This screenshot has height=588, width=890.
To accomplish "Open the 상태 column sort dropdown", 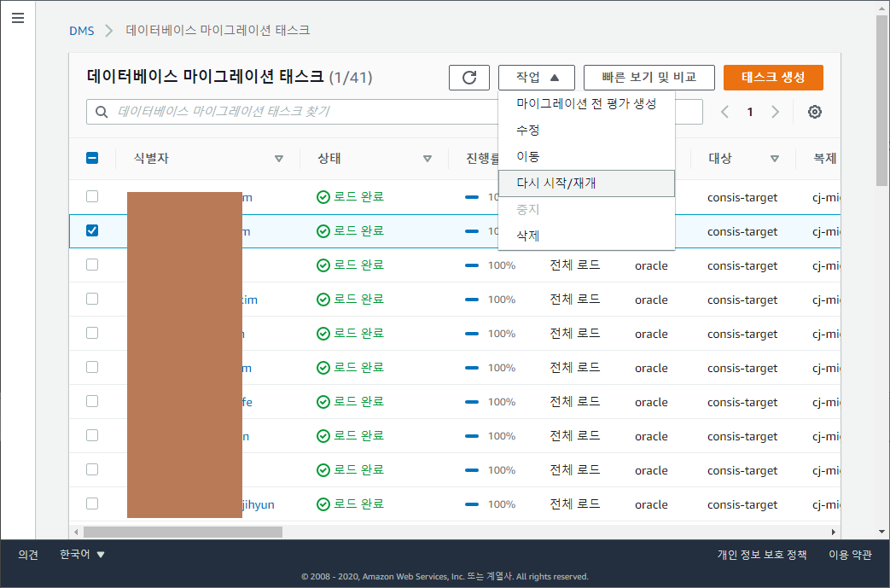I will coord(427,159).
